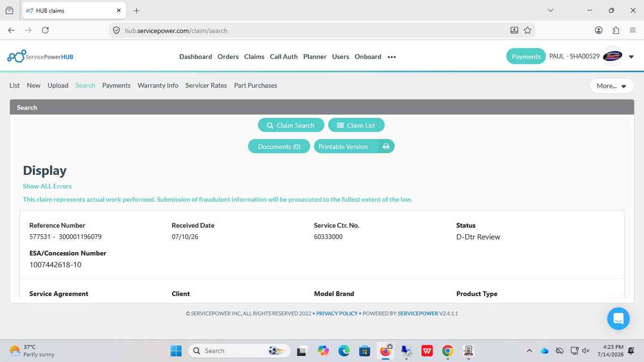Show hidden system tray icons
The width and height of the screenshot is (644, 362).
[x=529, y=351]
